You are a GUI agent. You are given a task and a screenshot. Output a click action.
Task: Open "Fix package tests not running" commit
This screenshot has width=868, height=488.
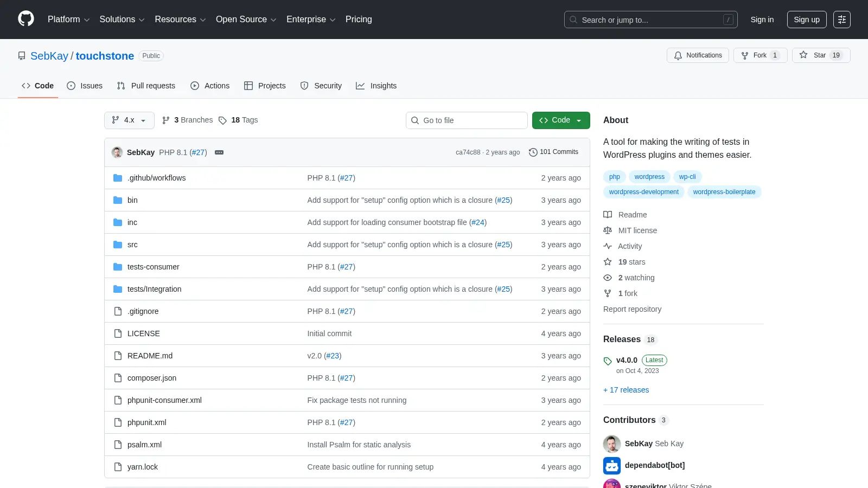pos(356,400)
